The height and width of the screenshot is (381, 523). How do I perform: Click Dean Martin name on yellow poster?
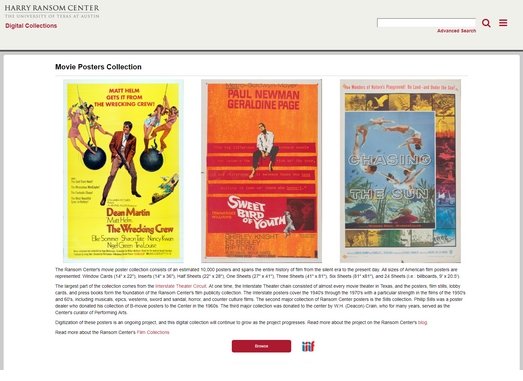tap(128, 212)
